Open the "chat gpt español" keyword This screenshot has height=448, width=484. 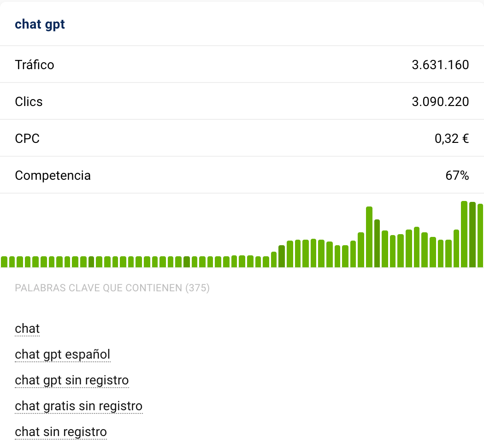62,354
